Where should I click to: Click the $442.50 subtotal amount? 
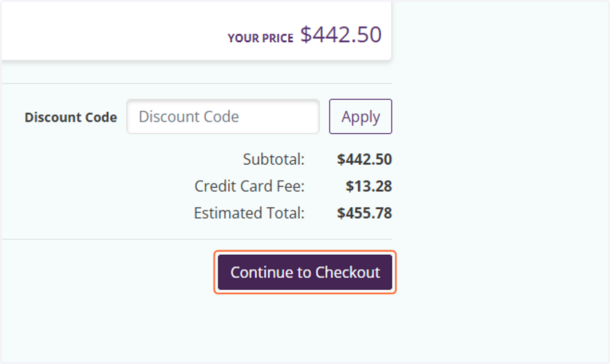click(364, 160)
